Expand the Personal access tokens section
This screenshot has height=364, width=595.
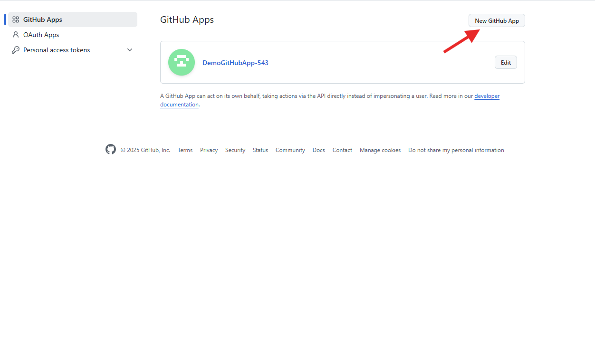pos(129,49)
